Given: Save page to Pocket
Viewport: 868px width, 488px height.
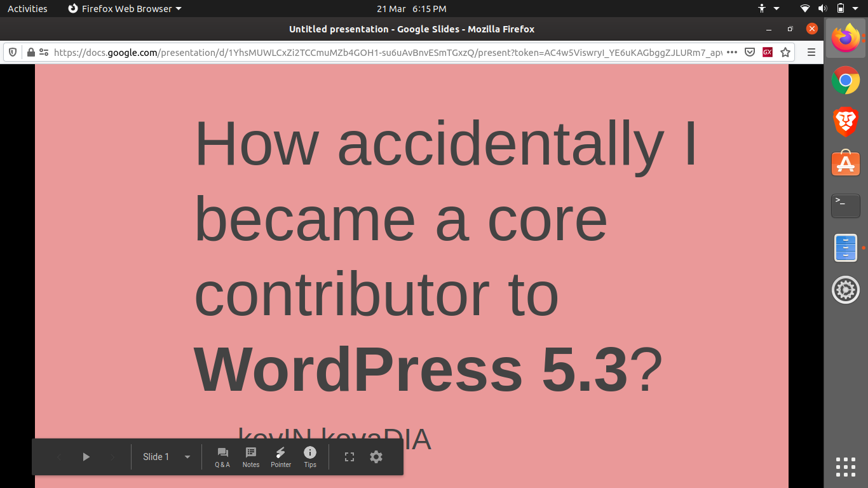Looking at the screenshot, I should [750, 52].
